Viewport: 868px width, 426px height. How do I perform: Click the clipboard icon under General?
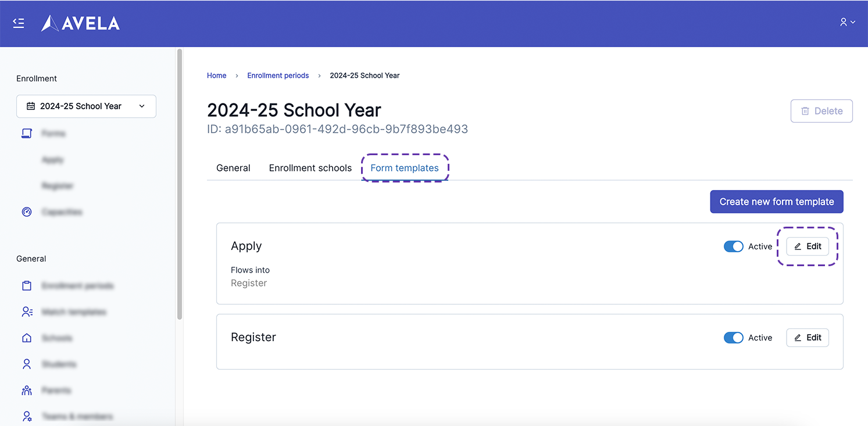point(27,286)
